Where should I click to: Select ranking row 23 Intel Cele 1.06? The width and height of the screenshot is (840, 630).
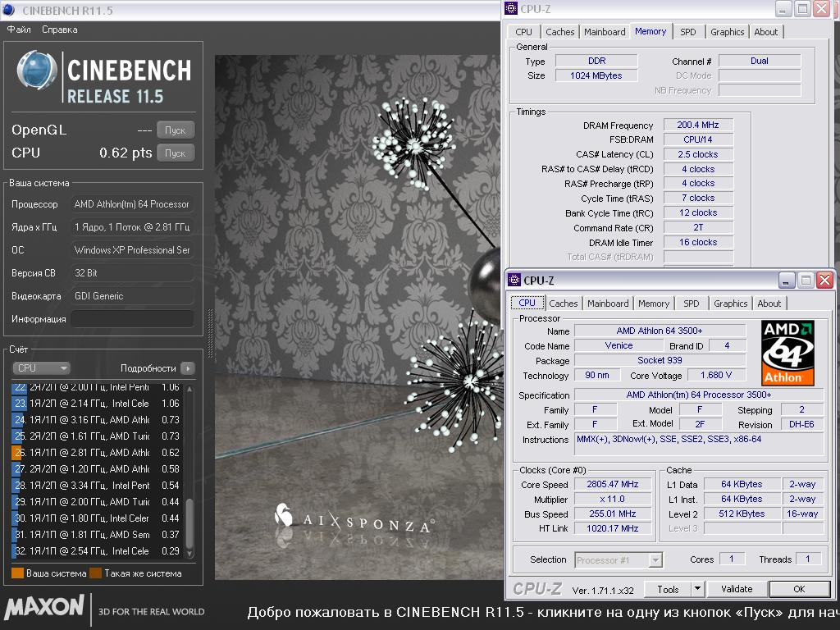97,404
